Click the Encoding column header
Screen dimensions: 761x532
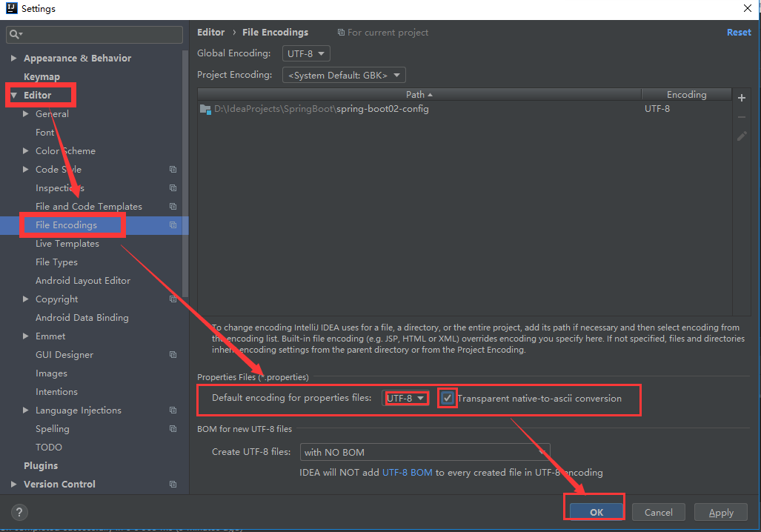coord(686,95)
